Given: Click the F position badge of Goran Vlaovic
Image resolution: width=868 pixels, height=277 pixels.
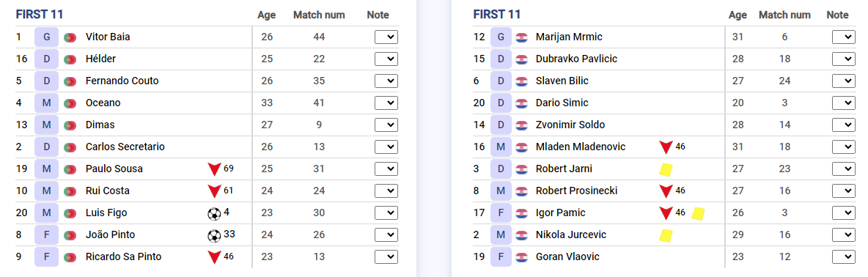Looking at the screenshot, I should [501, 256].
